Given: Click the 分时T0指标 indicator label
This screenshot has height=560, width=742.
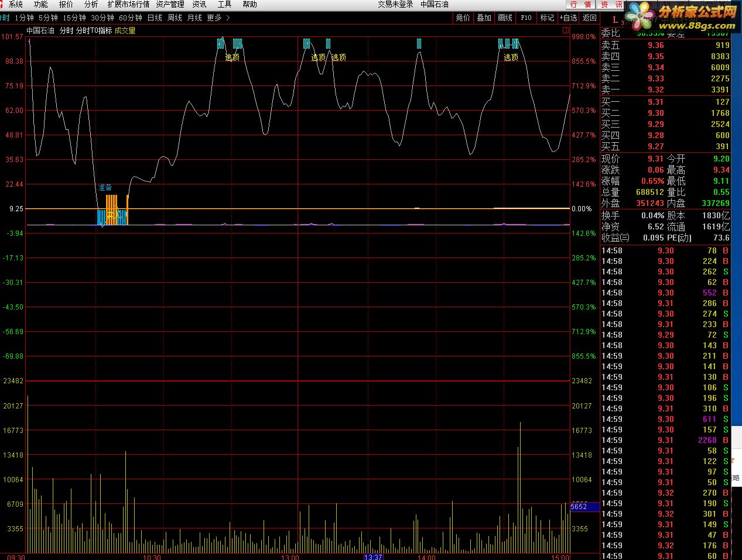Looking at the screenshot, I should [94, 30].
